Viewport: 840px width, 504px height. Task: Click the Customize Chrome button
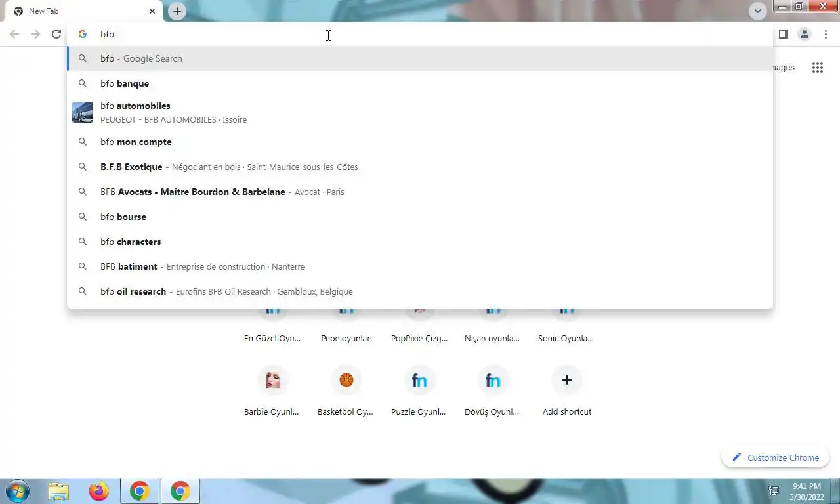coord(775,457)
